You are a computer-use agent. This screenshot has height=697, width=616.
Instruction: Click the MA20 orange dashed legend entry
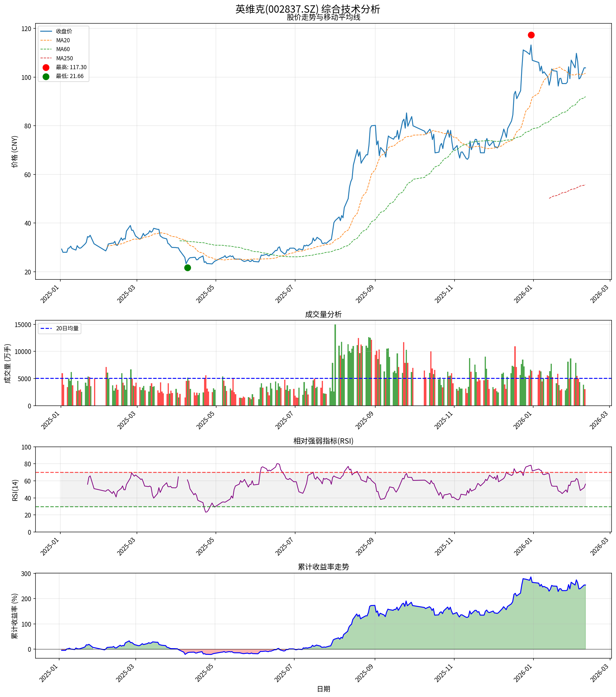pyautogui.click(x=63, y=40)
